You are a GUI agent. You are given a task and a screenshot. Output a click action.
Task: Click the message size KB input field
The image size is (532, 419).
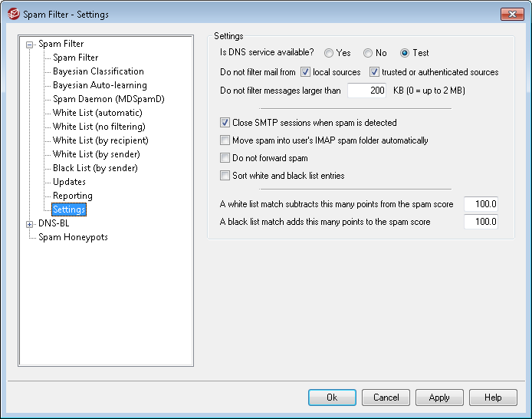(x=368, y=91)
